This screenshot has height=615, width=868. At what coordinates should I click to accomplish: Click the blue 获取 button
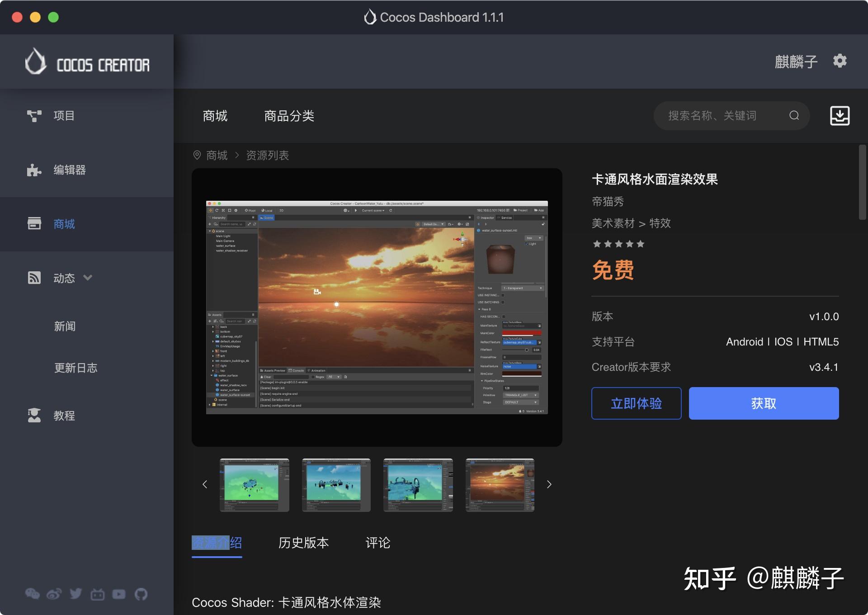coord(764,403)
